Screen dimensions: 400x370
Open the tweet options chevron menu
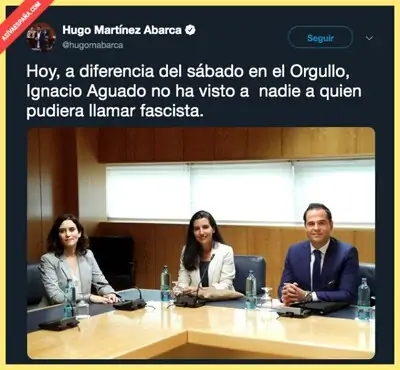[369, 38]
